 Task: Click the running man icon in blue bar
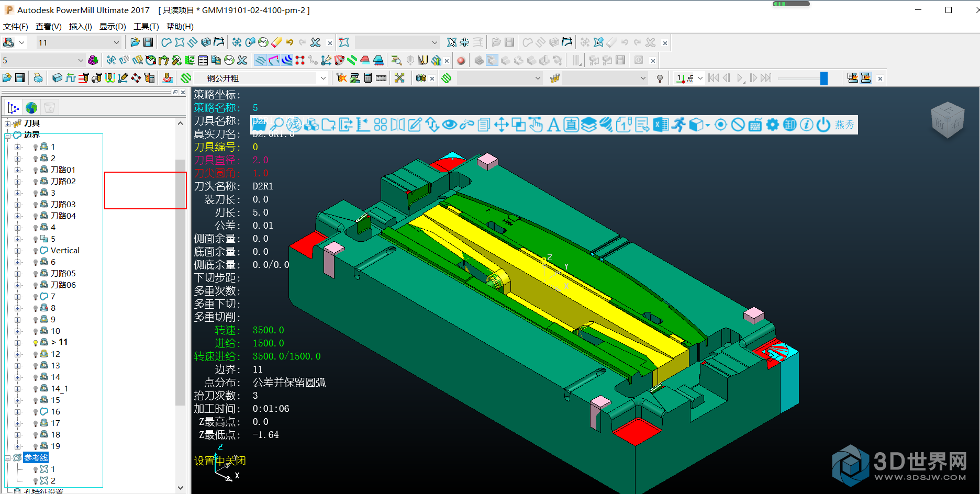678,125
